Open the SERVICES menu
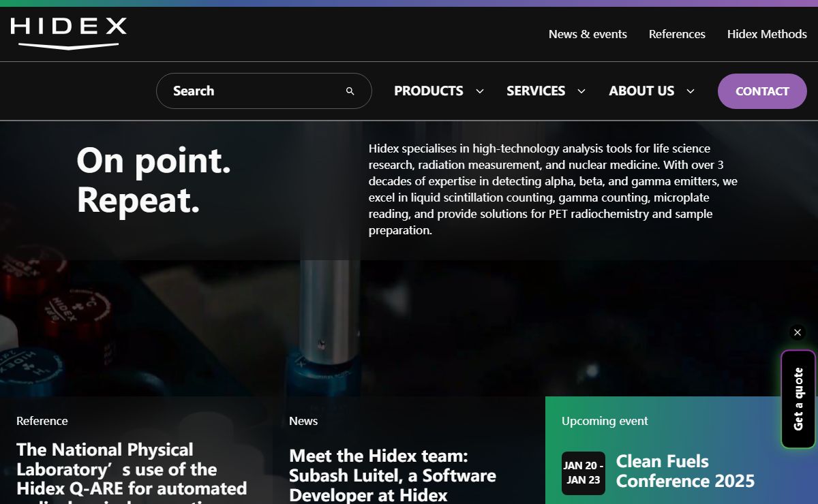Screen dimensions: 818x504 [x=536, y=91]
